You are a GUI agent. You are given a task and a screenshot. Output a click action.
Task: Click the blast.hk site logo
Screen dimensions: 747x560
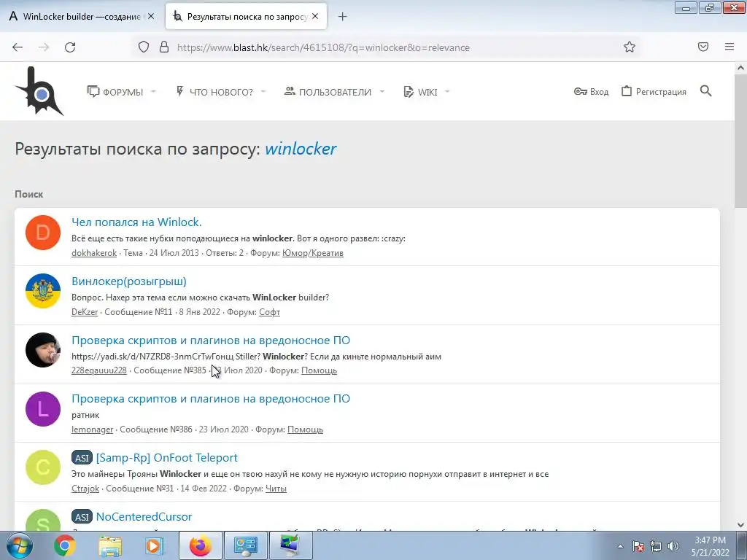[39, 91]
